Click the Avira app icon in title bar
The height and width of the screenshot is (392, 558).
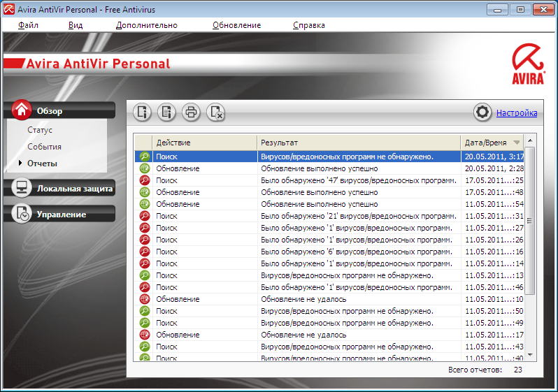(9, 9)
